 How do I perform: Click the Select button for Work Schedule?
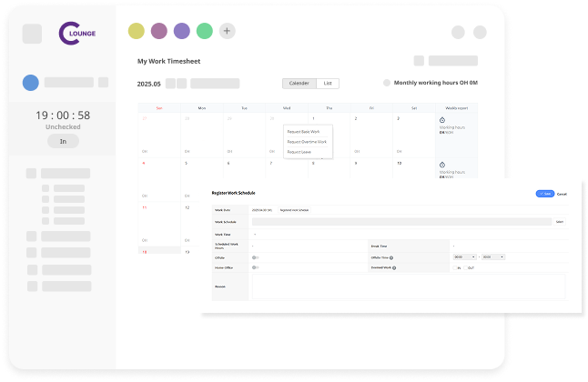tap(560, 222)
